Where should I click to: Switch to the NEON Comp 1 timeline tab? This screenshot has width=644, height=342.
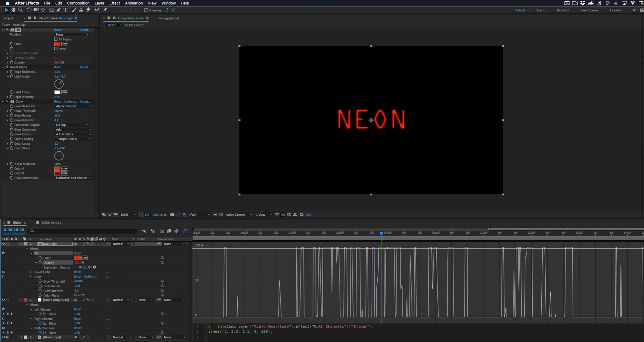tap(52, 223)
